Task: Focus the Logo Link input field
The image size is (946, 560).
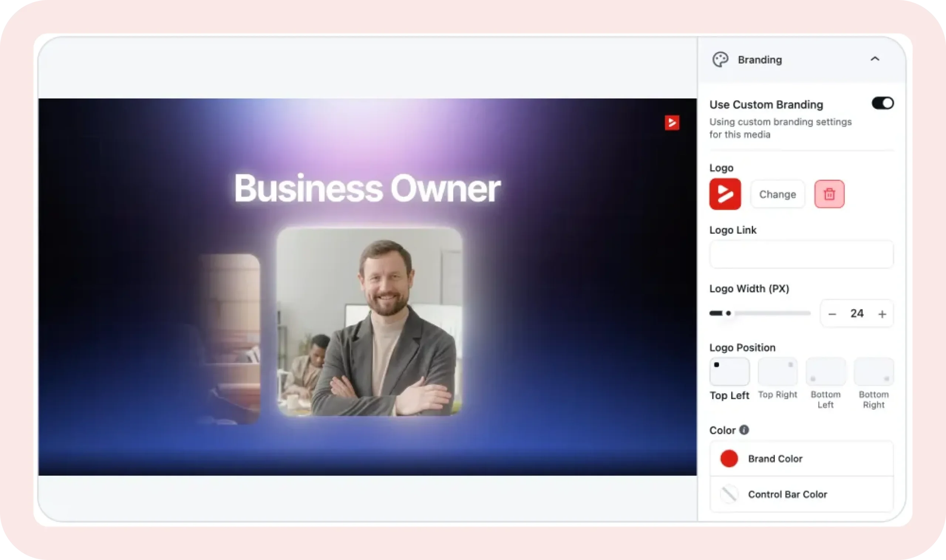Action: click(801, 254)
